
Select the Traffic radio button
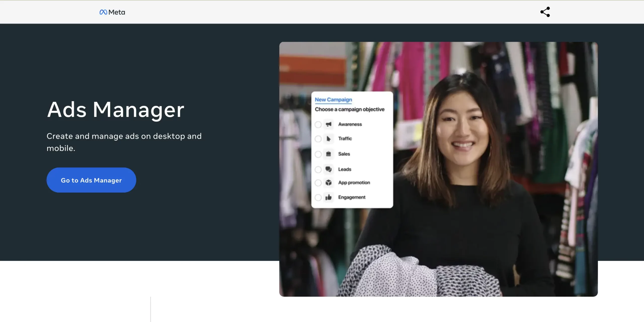[x=318, y=139]
